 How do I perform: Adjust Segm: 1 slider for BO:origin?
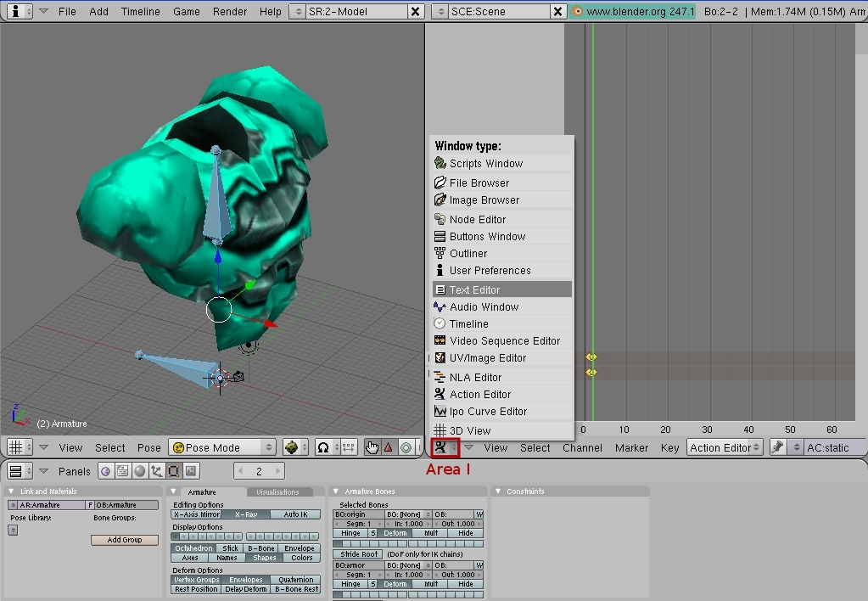(x=359, y=524)
